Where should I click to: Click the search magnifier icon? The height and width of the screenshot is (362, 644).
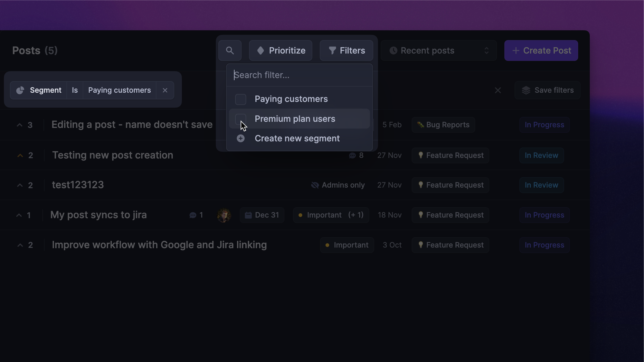(230, 51)
